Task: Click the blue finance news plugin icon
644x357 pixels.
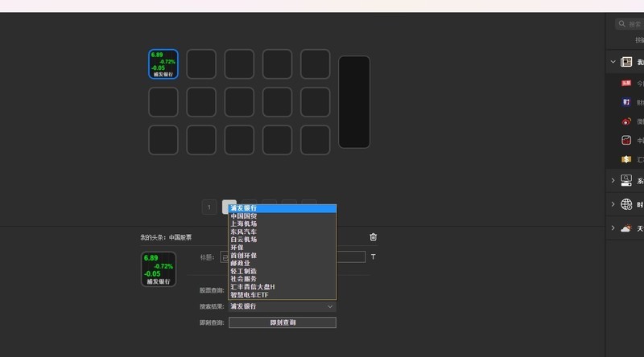Action: click(626, 102)
